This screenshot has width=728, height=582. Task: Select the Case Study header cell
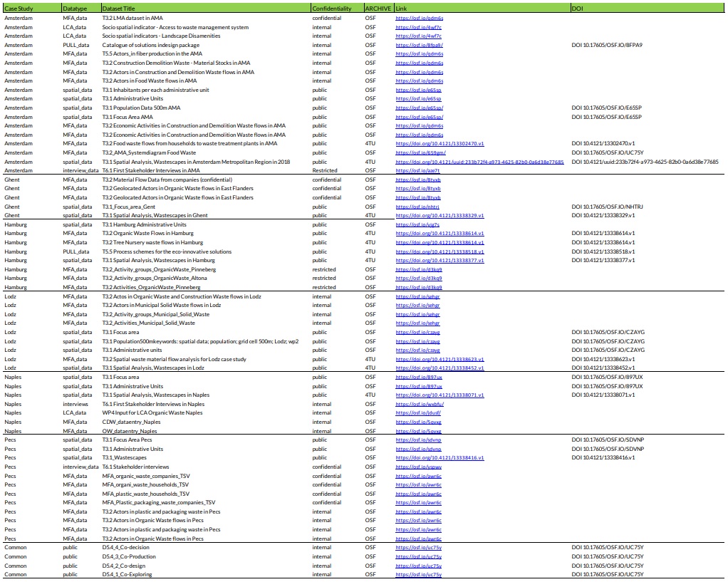pos(31,9)
